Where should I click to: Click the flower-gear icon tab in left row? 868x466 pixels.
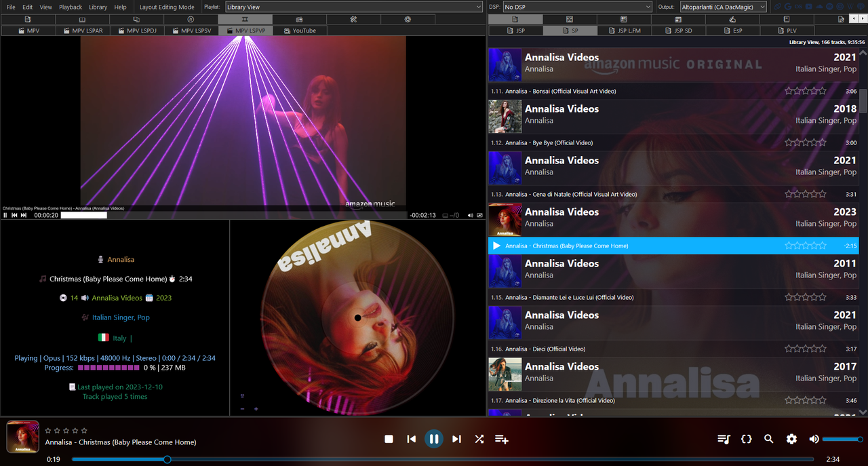(x=408, y=19)
